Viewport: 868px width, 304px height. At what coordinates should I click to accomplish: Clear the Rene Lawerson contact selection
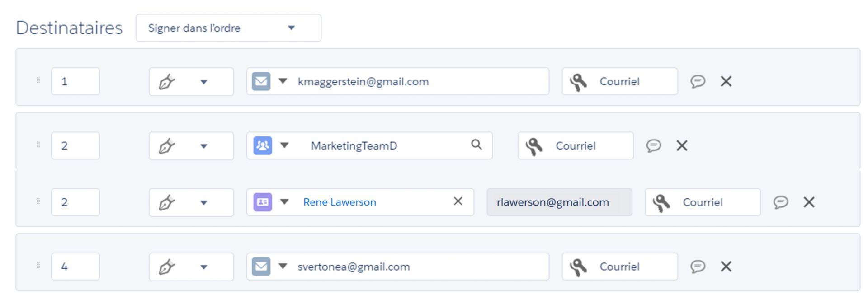458,201
